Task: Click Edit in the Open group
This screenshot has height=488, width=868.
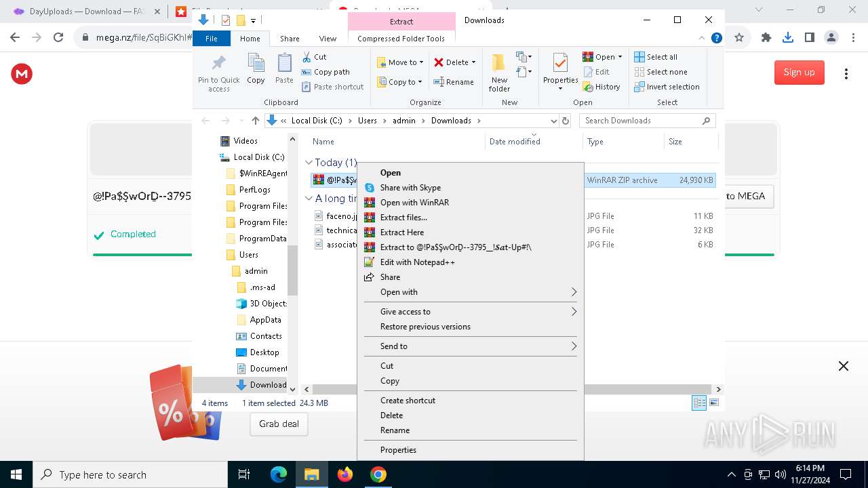Action: [595, 72]
